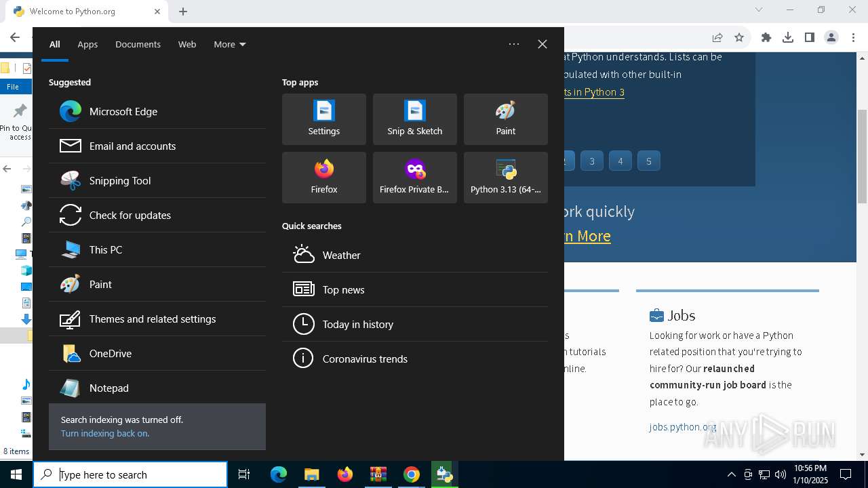This screenshot has width=868, height=488.
Task: Click the Chrome page vertical scrollbar
Action: tap(863, 156)
